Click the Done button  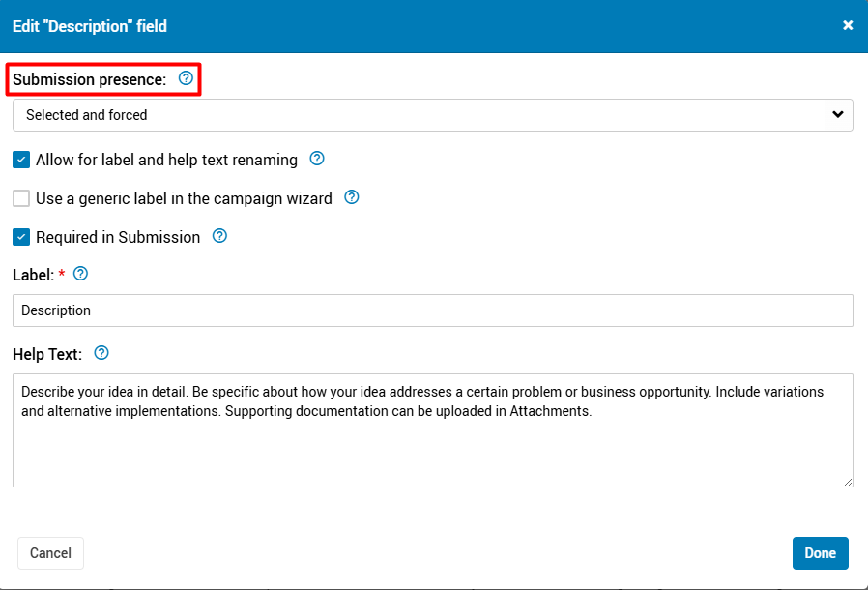(x=820, y=553)
